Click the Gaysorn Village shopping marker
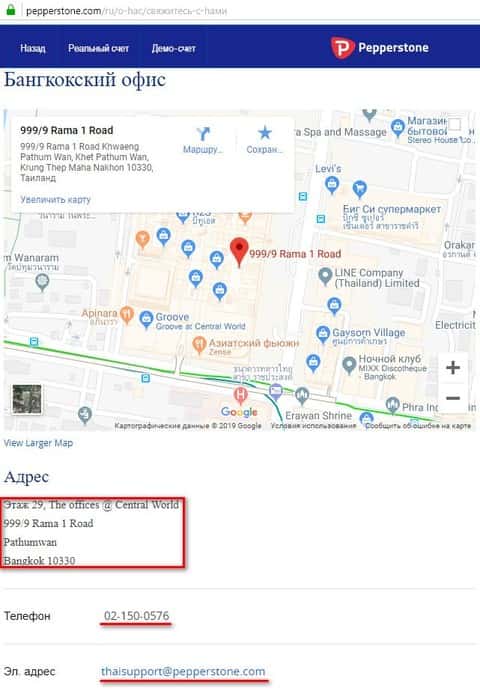480x691 pixels. click(x=323, y=334)
